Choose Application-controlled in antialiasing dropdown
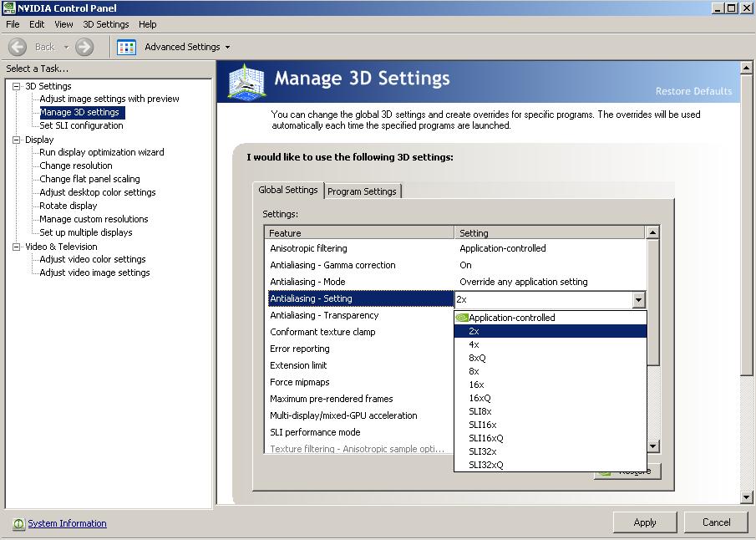Screen dimensions: 756x540 pyautogui.click(x=551, y=318)
